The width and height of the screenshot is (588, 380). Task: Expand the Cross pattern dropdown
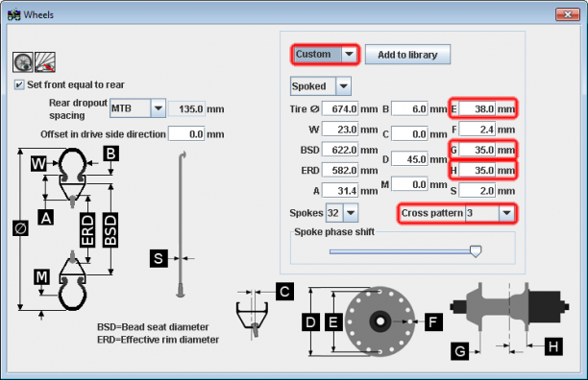click(x=489, y=213)
